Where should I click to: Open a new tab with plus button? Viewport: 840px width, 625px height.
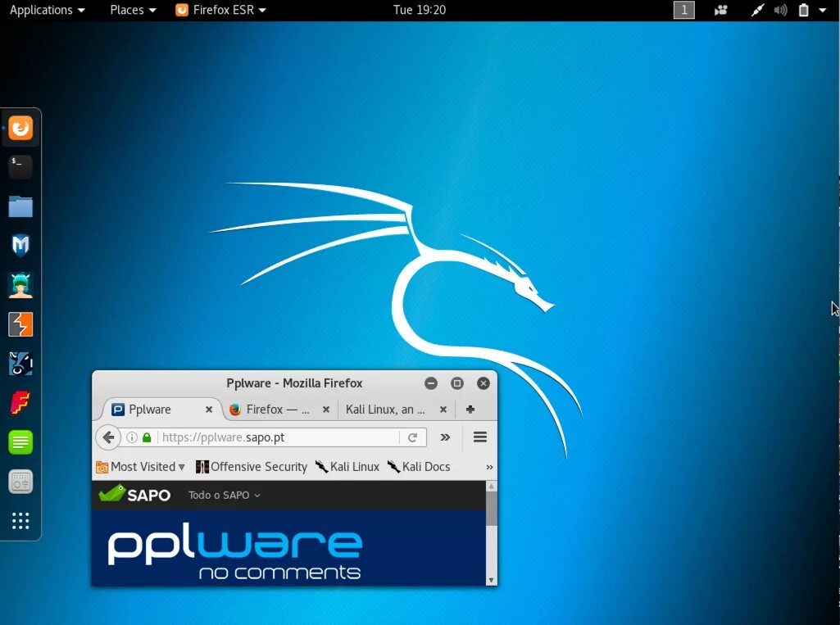click(x=470, y=410)
